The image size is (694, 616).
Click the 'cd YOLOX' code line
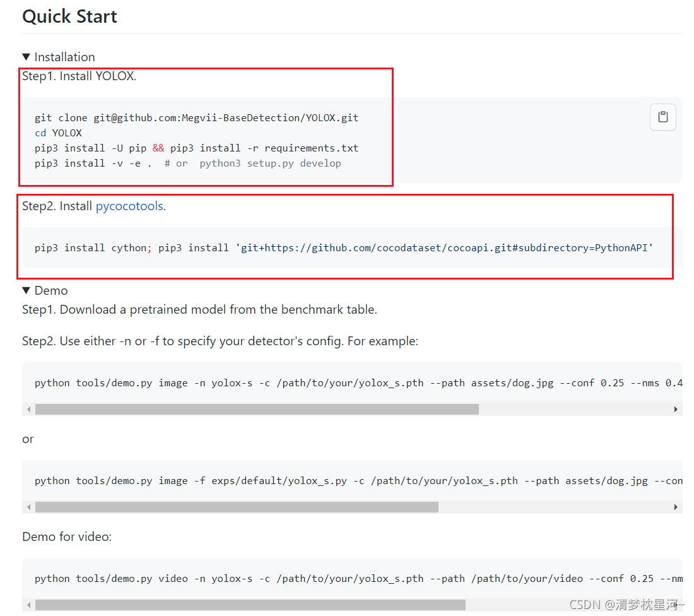(58, 133)
